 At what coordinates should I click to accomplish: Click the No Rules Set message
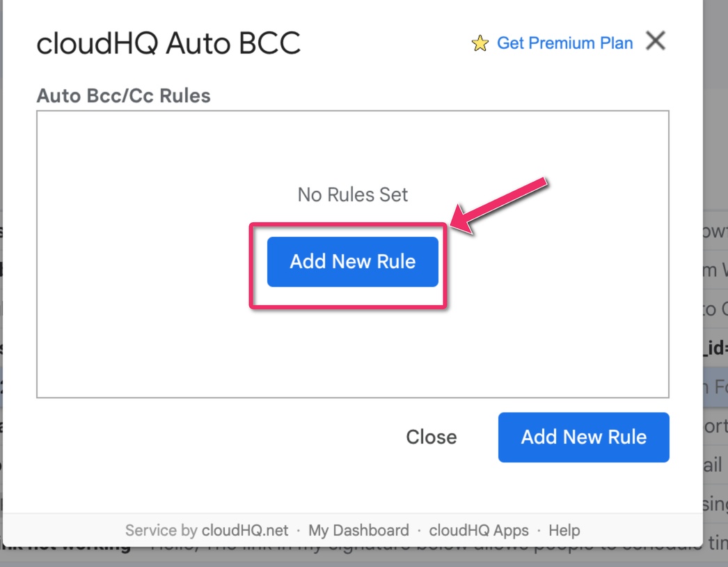click(x=352, y=195)
